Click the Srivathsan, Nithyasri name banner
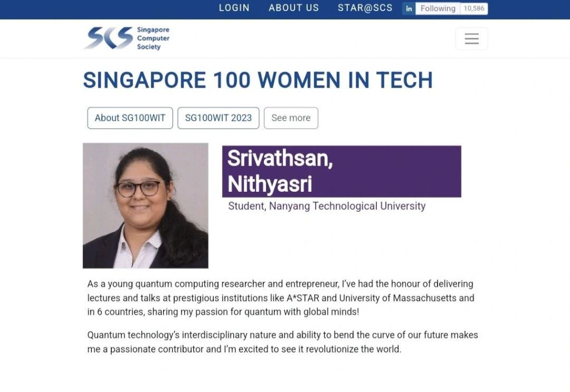570x392 pixels. (341, 171)
